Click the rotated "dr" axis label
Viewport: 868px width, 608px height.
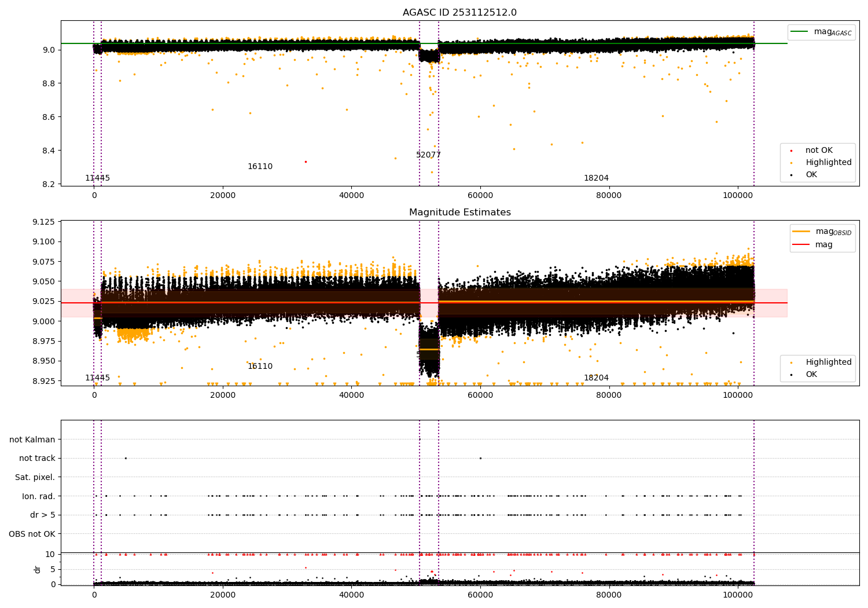click(38, 569)
